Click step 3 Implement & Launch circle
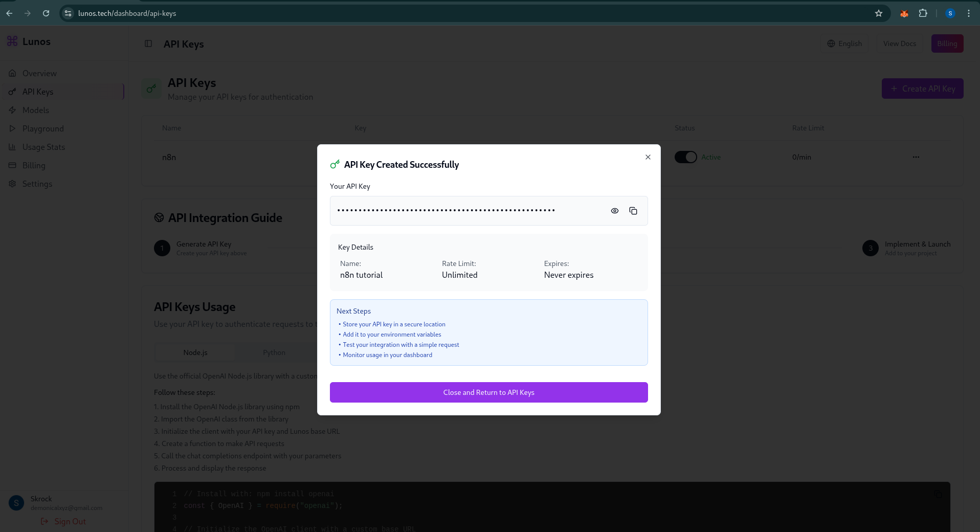980x532 pixels. (x=871, y=248)
